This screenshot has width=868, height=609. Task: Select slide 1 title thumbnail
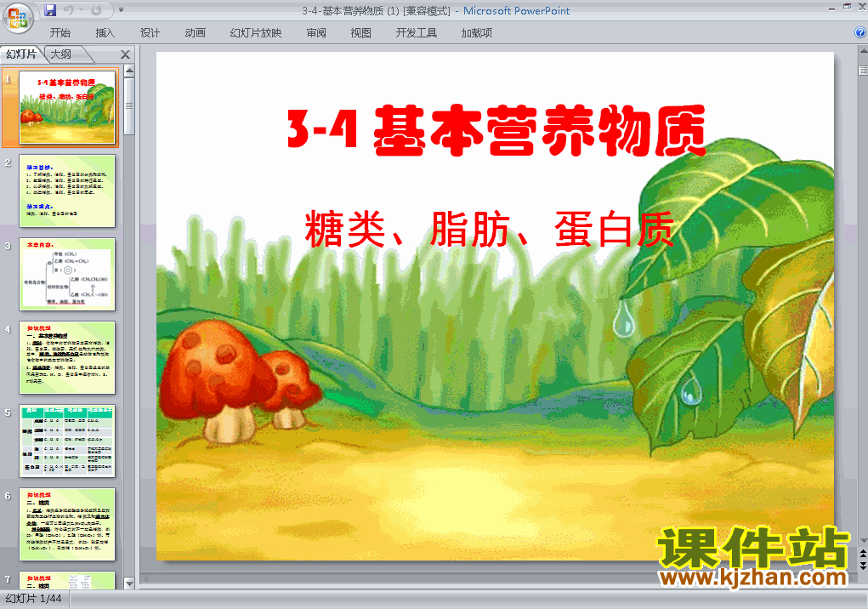click(x=67, y=107)
